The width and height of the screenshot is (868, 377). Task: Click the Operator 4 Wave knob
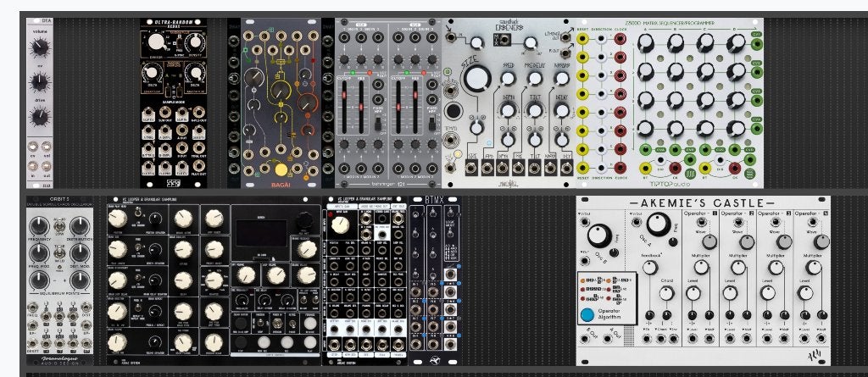click(x=821, y=242)
